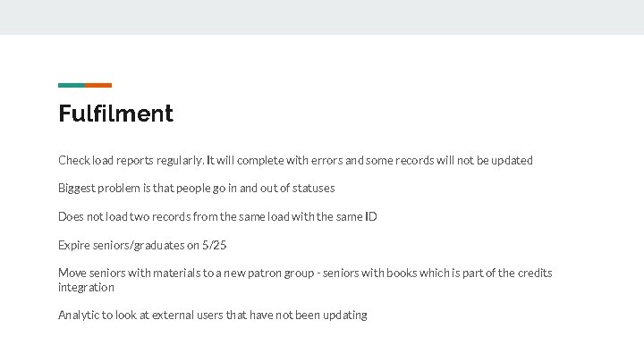Click the 'Does not load two records' line

217,216
